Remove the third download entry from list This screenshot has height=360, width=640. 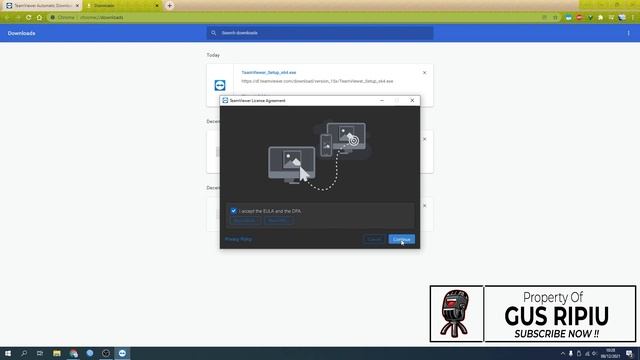coord(424,206)
